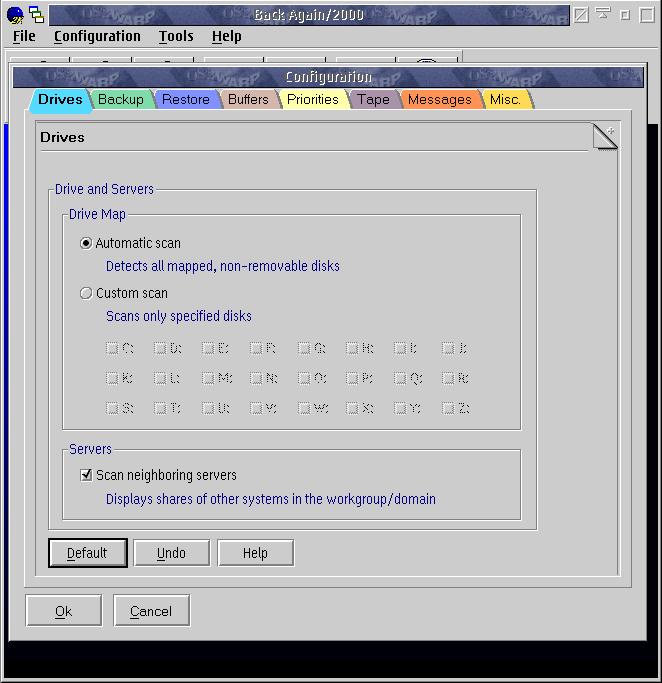The height and width of the screenshot is (683, 662).
Task: Confirm settings with the Ok button
Action: pyautogui.click(x=64, y=611)
